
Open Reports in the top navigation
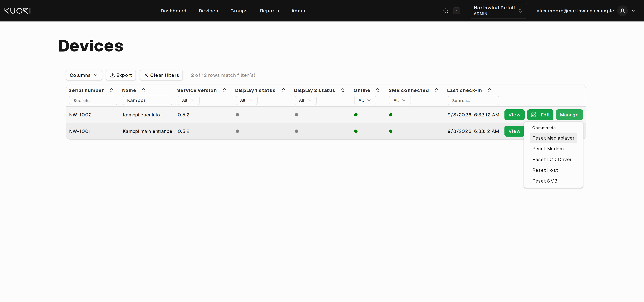pyautogui.click(x=269, y=11)
